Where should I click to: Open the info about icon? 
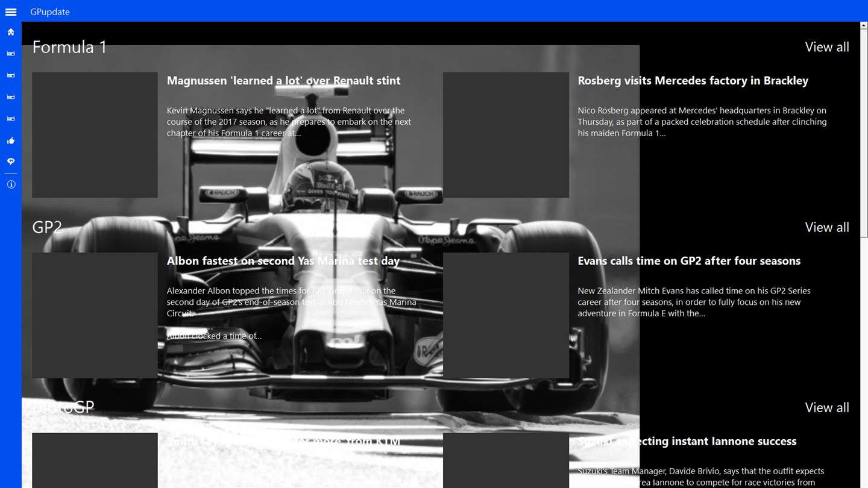11,184
